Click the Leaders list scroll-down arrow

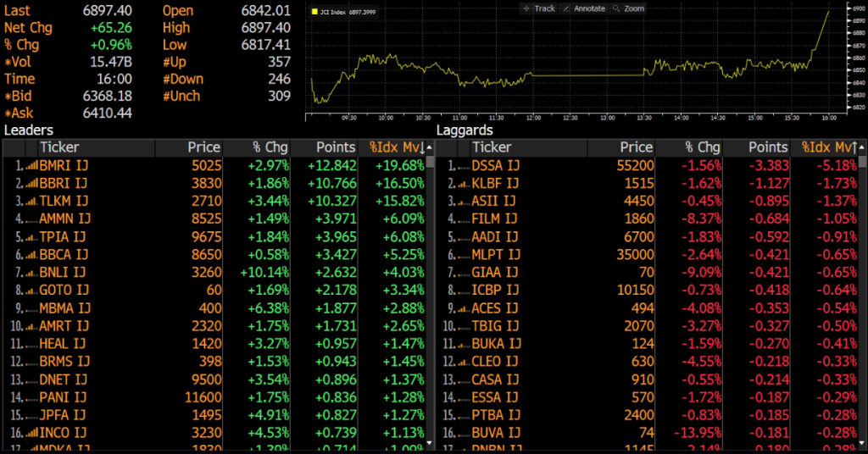click(x=429, y=442)
